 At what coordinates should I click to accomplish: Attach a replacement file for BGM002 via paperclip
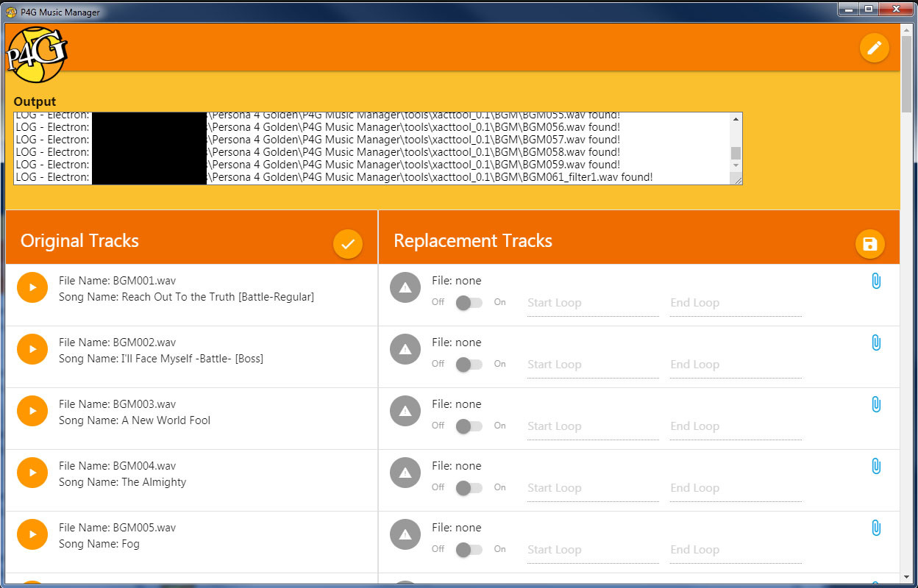(876, 343)
